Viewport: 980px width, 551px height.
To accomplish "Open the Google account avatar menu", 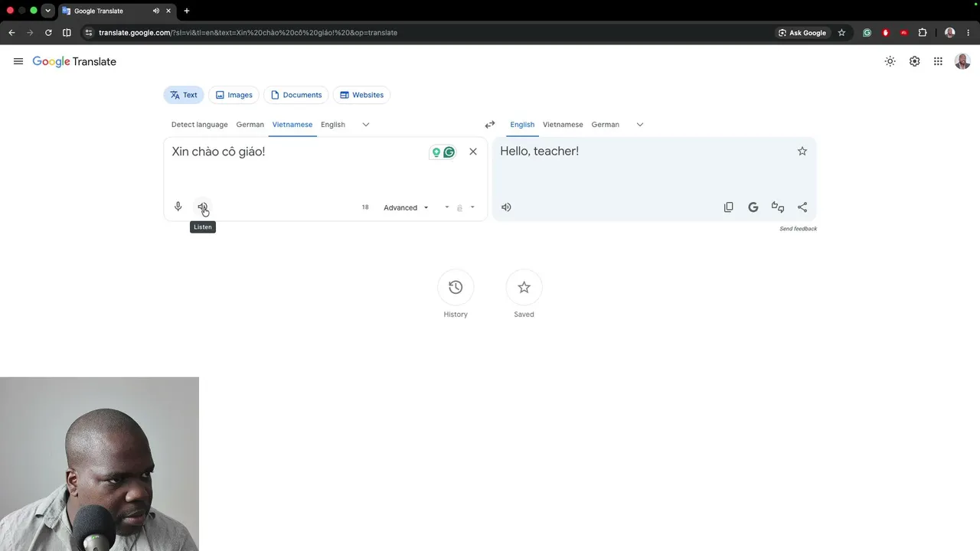I will click(962, 61).
